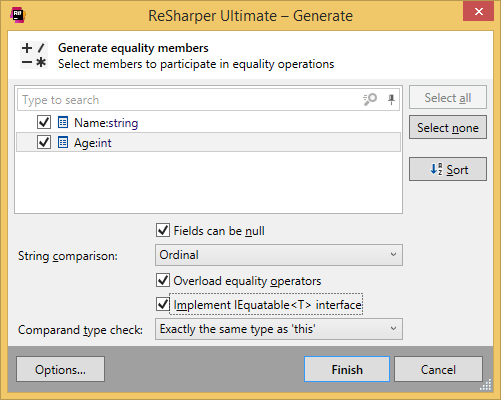Uncheck the Age:int member checkbox
The width and height of the screenshot is (501, 400).
point(44,142)
